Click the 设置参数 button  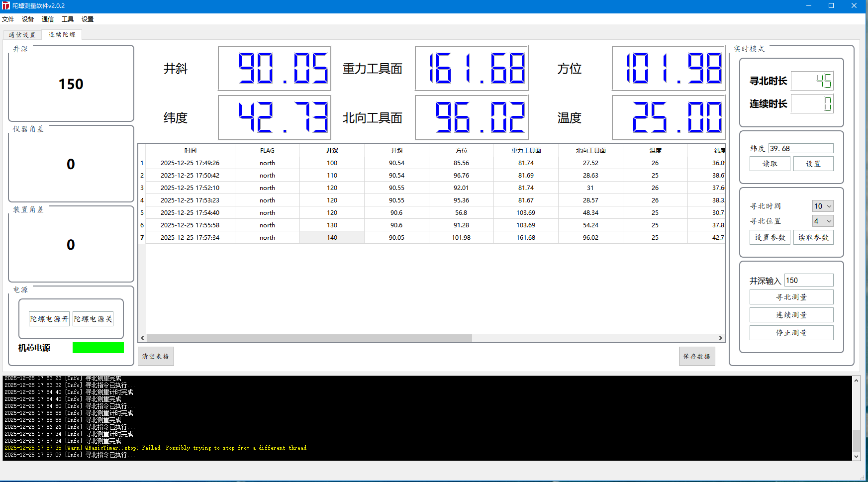[x=770, y=237]
